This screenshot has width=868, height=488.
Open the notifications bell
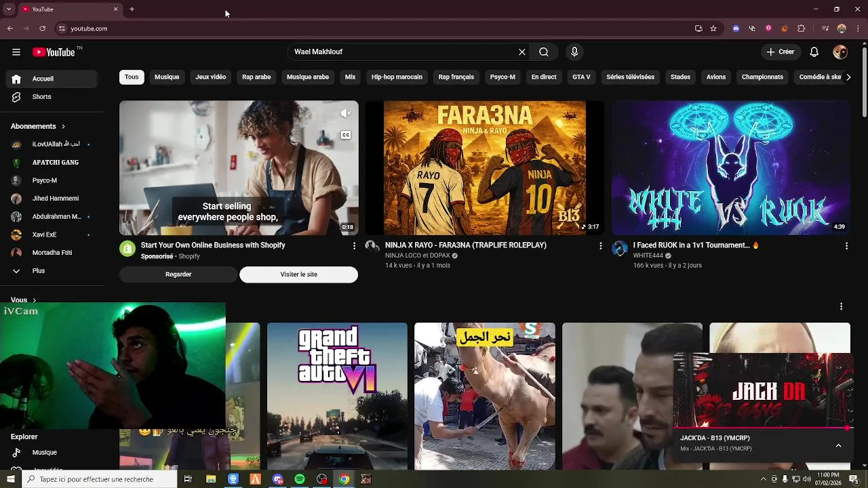[814, 52]
